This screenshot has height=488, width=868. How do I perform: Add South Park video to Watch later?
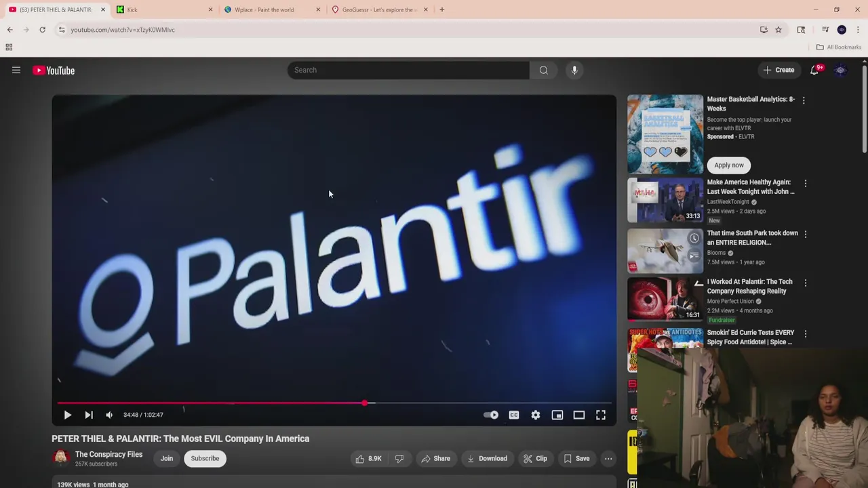click(x=694, y=239)
